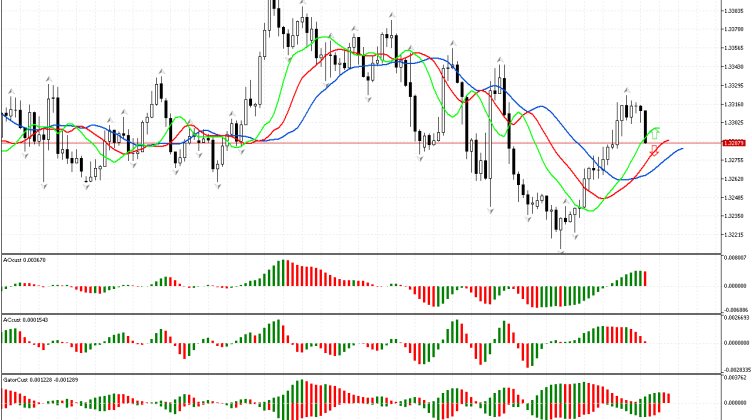Image resolution: width=752 pixels, height=420 pixels.
Task: Click the tallest green bar in AOcust histogram
Action: click(282, 273)
